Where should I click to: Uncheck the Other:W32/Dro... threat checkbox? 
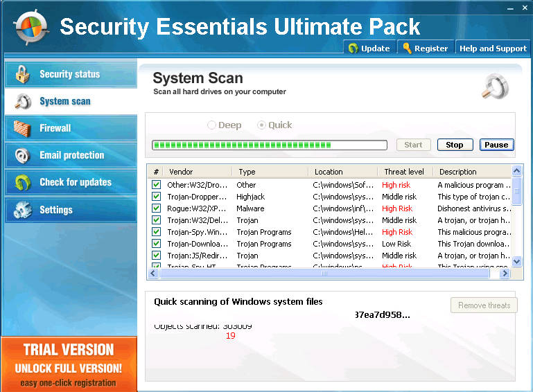(x=156, y=185)
